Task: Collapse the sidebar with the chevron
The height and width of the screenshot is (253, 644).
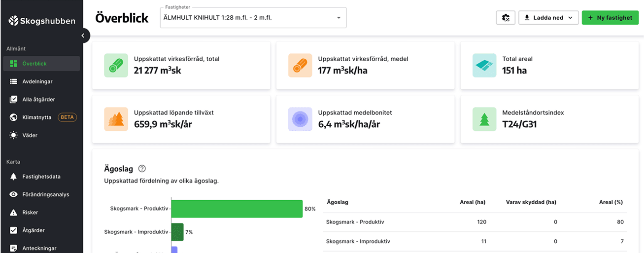Action: 83,36
